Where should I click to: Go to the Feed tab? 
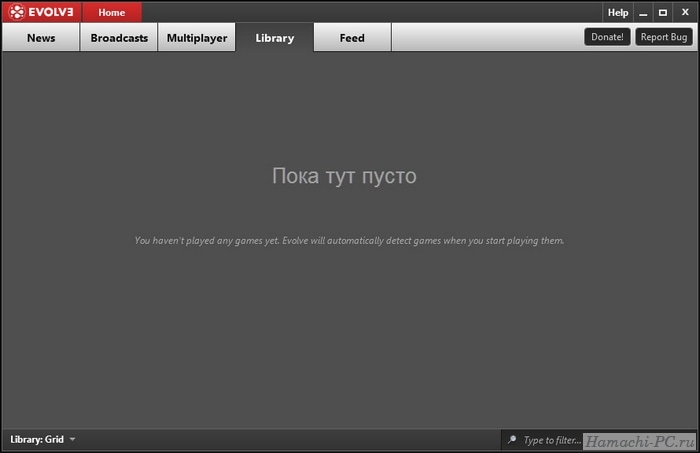click(x=352, y=38)
